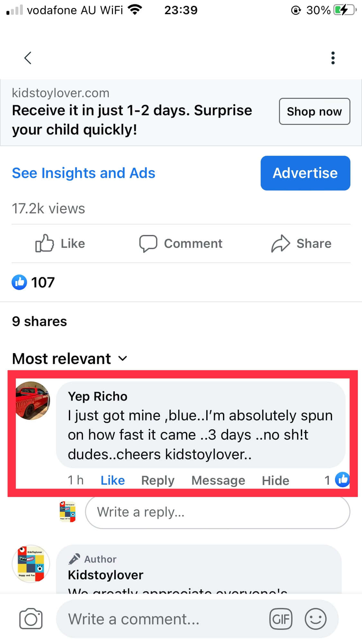The height and width of the screenshot is (644, 362).
Task: Tap the Write a reply field
Action: (218, 512)
